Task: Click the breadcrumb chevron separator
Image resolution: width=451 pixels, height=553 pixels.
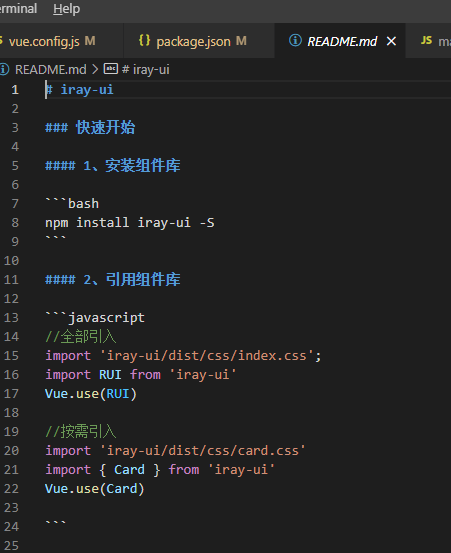Action: point(95,69)
